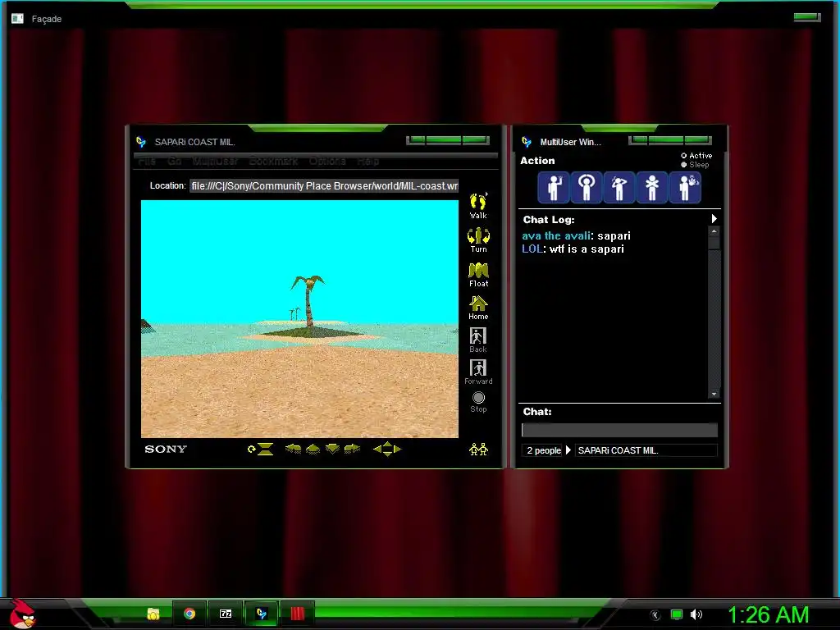Image resolution: width=840 pixels, height=630 pixels.
Task: Click the Forward door icon
Action: [478, 372]
